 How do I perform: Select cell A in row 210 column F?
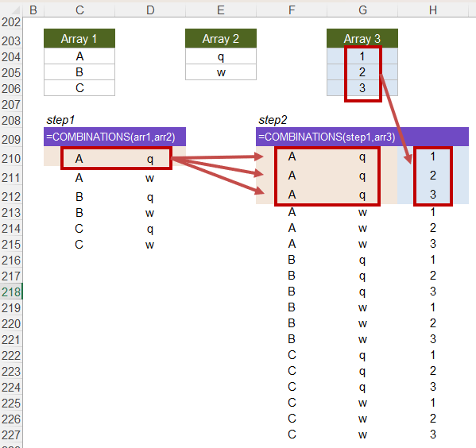coord(292,156)
